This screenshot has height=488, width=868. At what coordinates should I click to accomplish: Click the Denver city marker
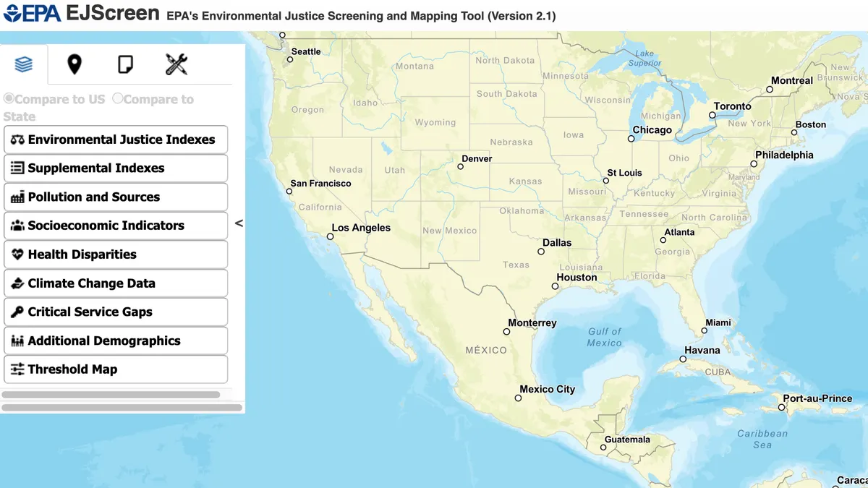[x=460, y=167]
